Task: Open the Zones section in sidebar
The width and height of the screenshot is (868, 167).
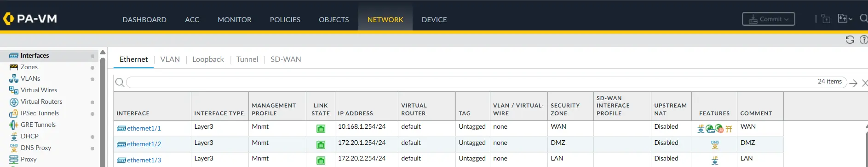Action: pos(29,67)
